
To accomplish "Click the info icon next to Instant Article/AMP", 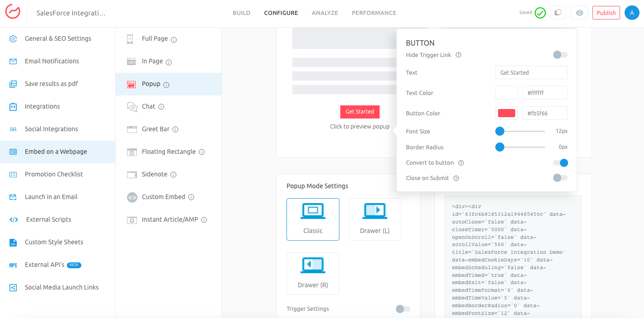I will [204, 220].
